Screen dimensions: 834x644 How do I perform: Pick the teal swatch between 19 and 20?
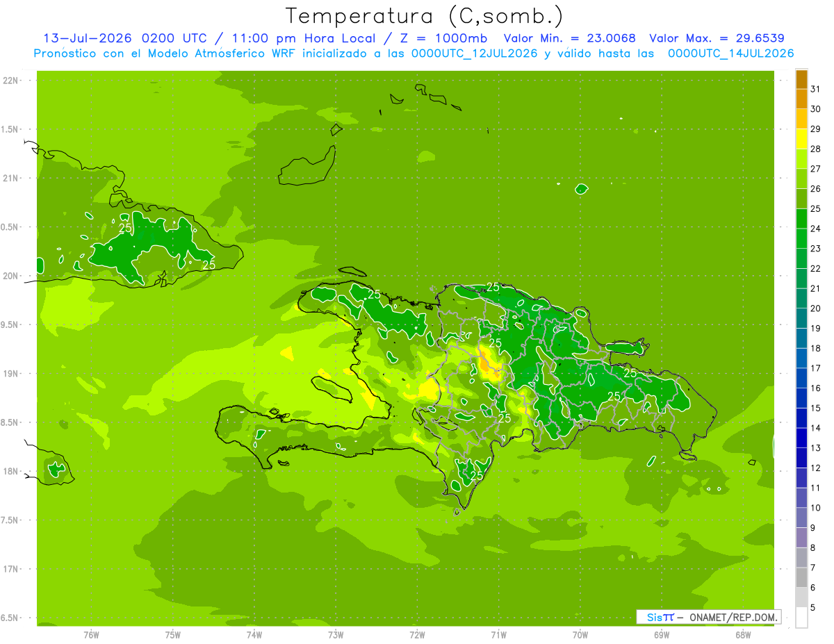coord(801,318)
